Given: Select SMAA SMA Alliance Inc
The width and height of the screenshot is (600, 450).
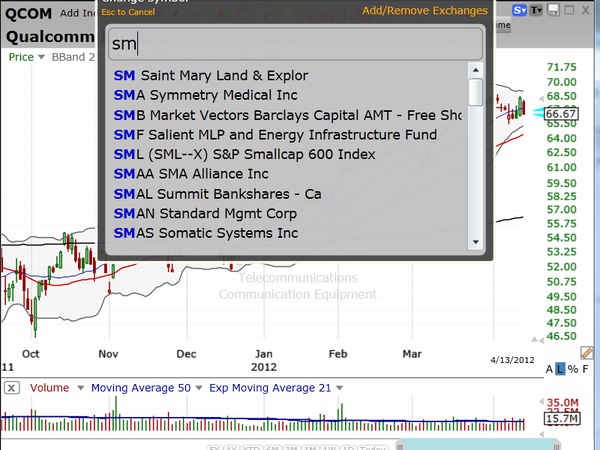Looking at the screenshot, I should coord(191,174).
